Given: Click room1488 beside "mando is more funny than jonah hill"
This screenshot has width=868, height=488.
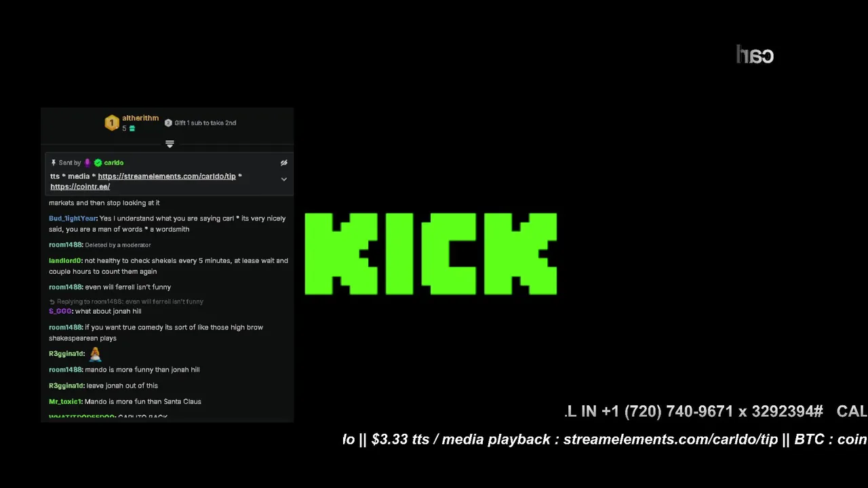Looking at the screenshot, I should point(66,369).
